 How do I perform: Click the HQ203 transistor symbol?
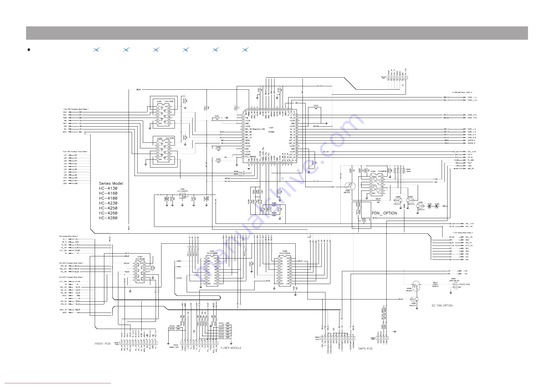(411, 200)
